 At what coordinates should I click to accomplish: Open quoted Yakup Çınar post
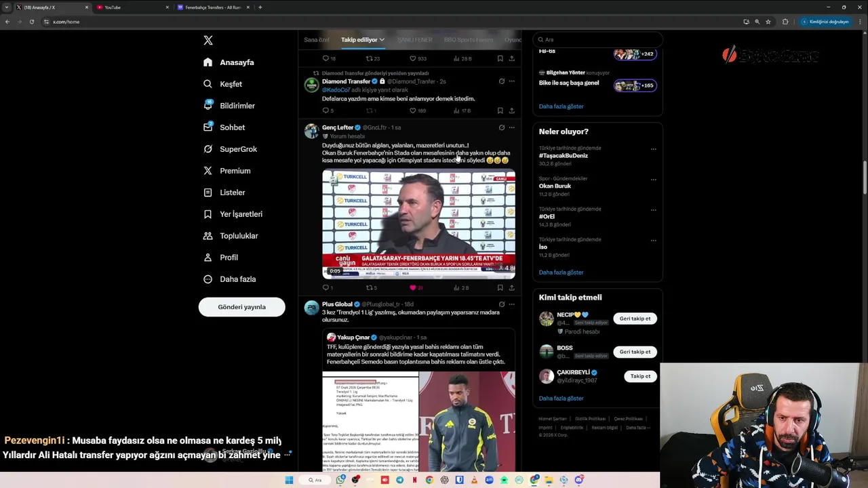click(x=418, y=400)
